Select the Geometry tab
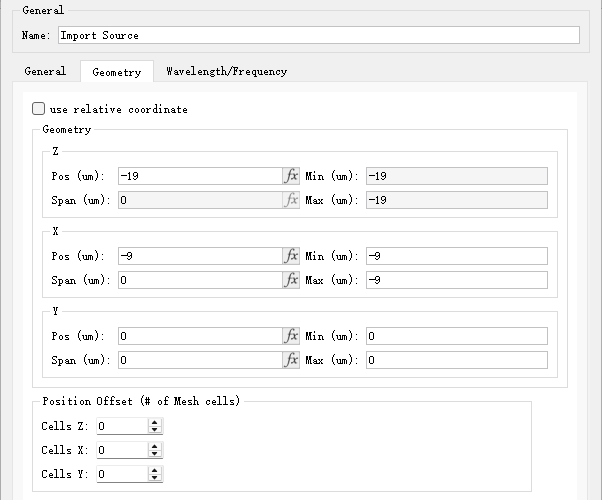The height and width of the screenshot is (500, 602). (117, 72)
